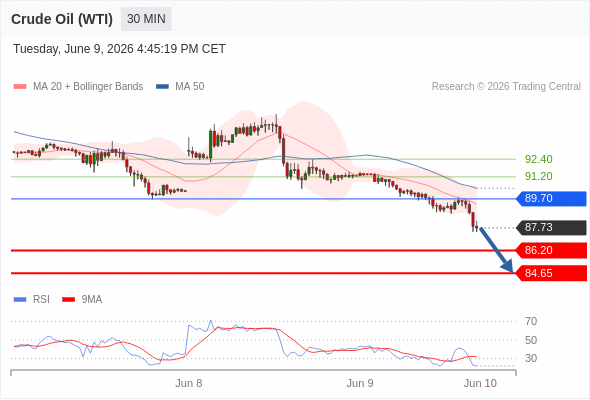
Task: Select the 86.20 support price tag
Action: [551, 250]
